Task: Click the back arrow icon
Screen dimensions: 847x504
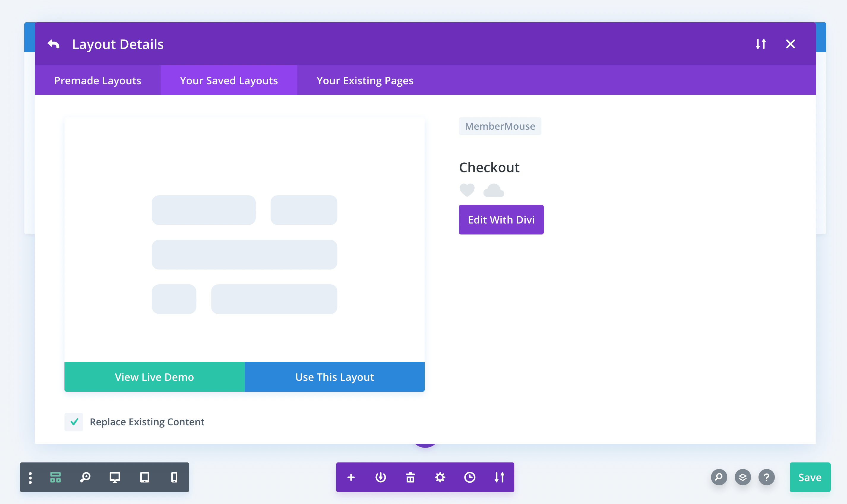Action: (x=53, y=43)
